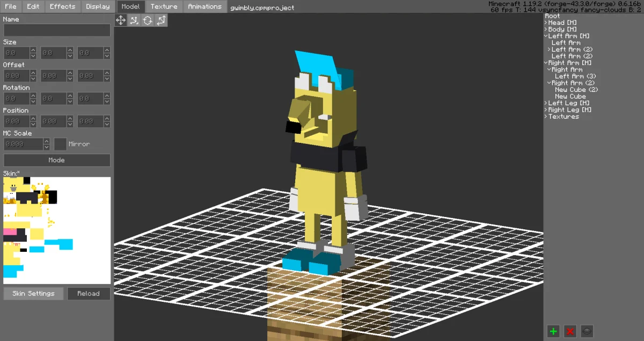Click the Size X input field
644x341 pixels.
tap(17, 53)
